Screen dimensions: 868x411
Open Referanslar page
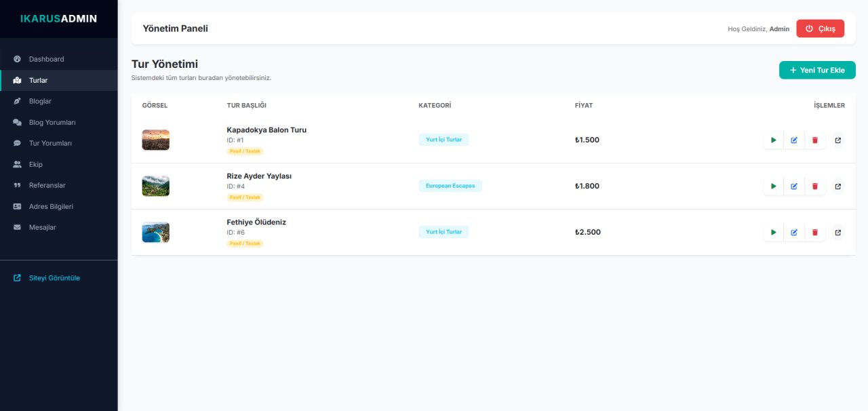click(59, 185)
